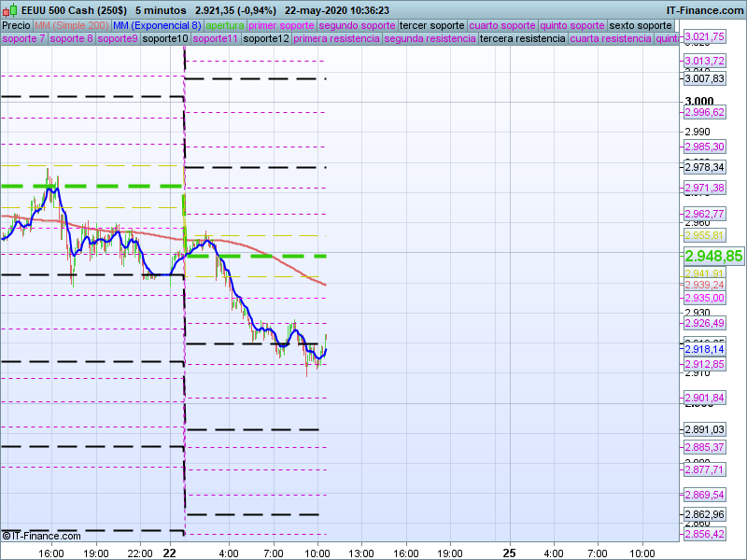Click the sexto soporte legend label
This screenshot has width=747, height=560.
click(640, 25)
